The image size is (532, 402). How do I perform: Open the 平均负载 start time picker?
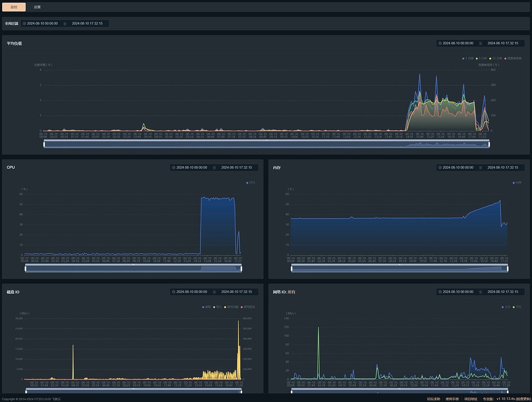[x=458, y=43]
